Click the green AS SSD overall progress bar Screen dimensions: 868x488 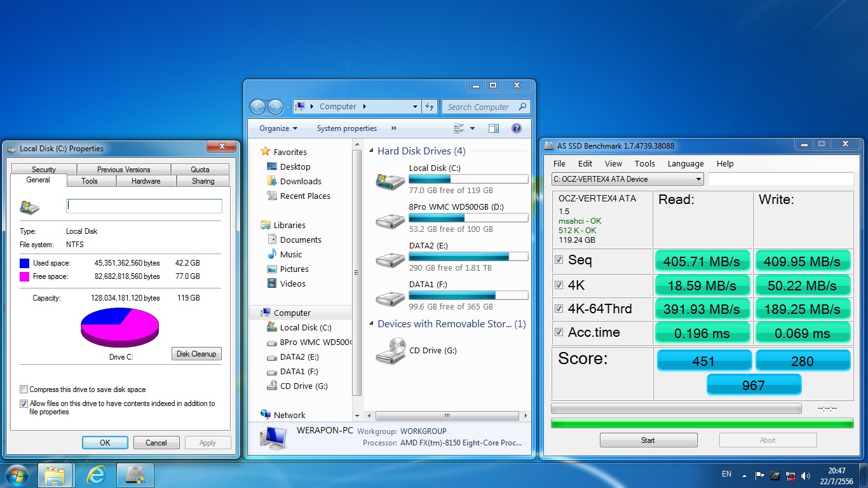tap(702, 423)
